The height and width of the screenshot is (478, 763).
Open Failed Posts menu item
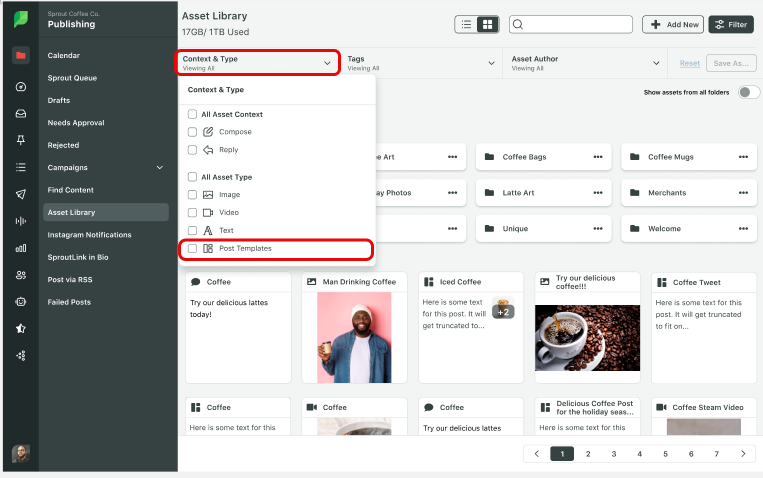69,302
